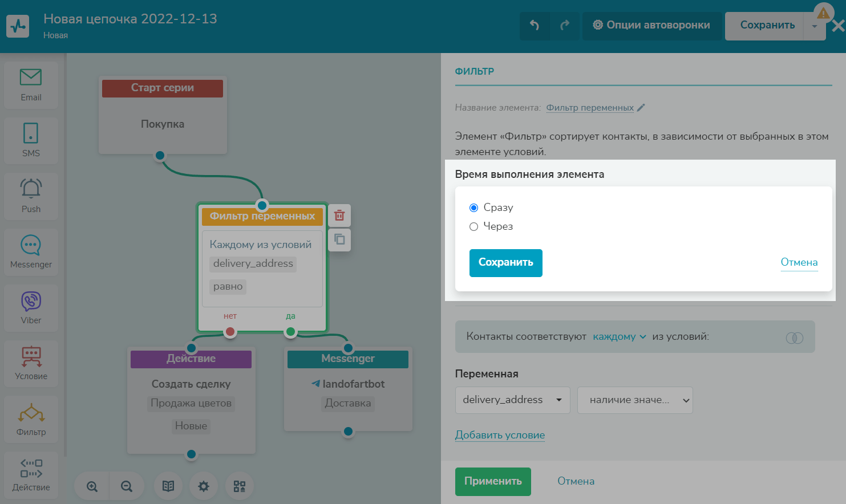Apply the filter with Применить

click(x=493, y=482)
